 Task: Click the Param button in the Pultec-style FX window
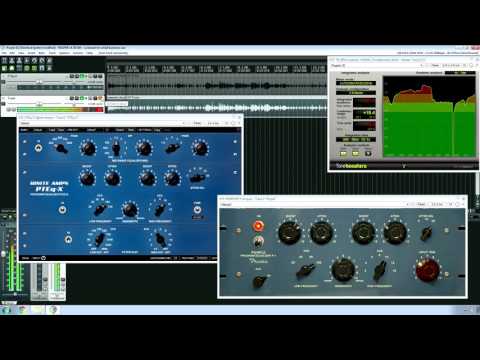(421, 204)
